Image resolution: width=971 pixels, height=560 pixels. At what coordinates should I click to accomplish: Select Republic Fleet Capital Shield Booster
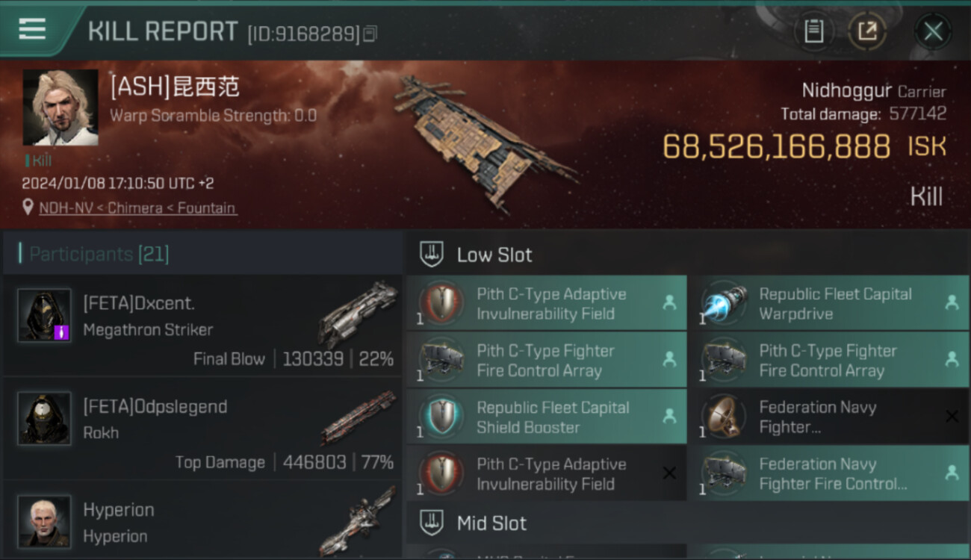pos(547,417)
